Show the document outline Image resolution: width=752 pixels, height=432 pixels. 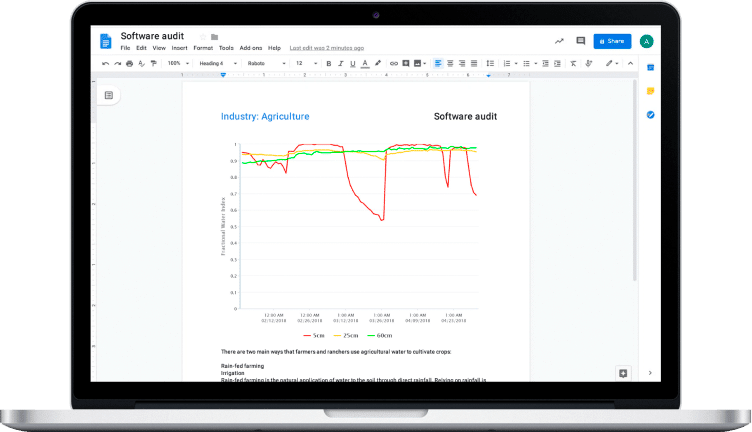tap(109, 95)
